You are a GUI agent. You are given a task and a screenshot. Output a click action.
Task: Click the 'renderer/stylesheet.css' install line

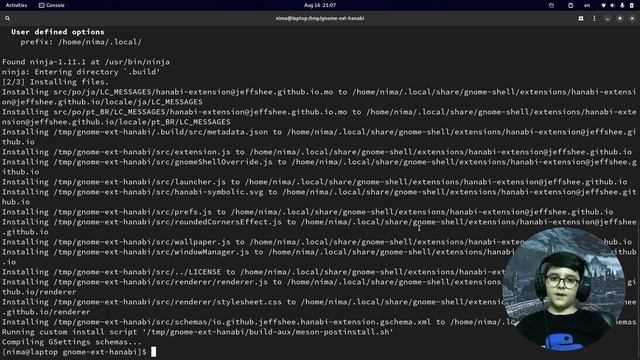pyautogui.click(x=319, y=307)
